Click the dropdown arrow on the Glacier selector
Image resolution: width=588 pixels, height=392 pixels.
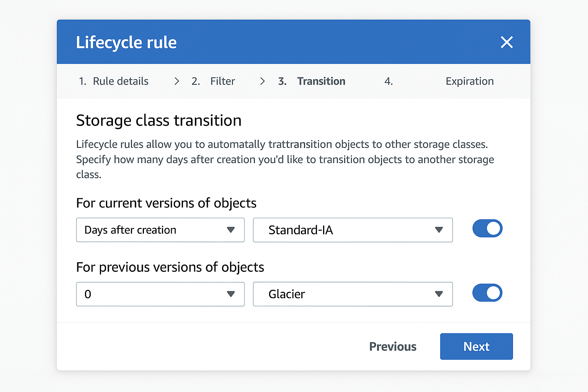[x=439, y=294]
